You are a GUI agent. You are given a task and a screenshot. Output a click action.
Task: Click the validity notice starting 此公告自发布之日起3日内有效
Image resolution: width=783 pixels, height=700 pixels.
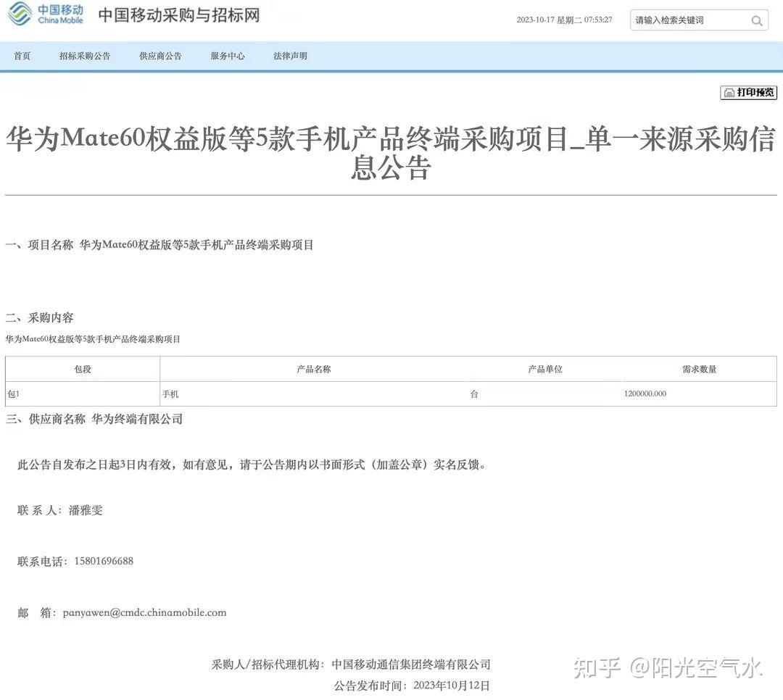252,464
